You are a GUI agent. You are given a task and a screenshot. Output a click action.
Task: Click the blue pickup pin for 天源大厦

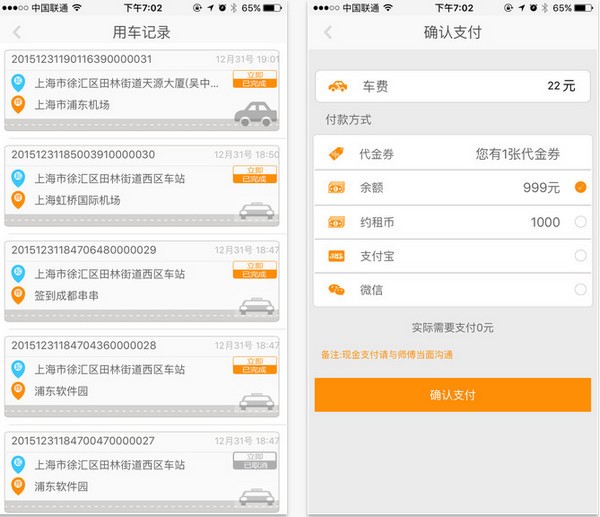click(18, 83)
